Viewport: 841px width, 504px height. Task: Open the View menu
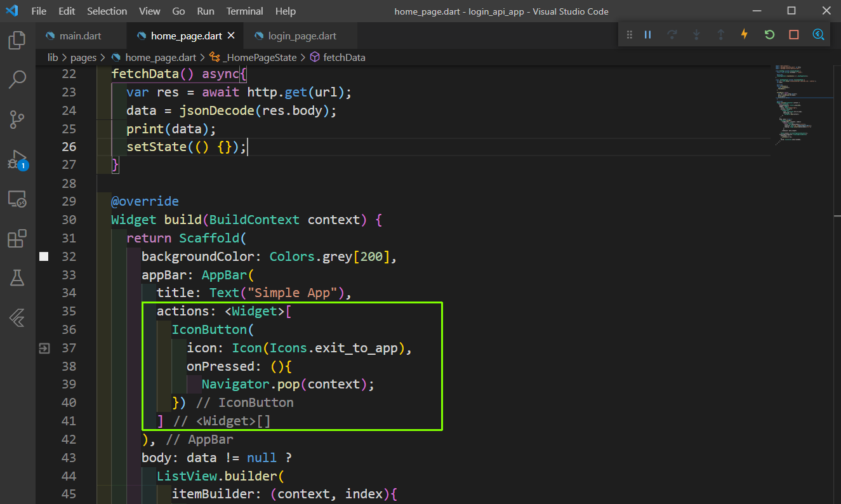point(150,11)
